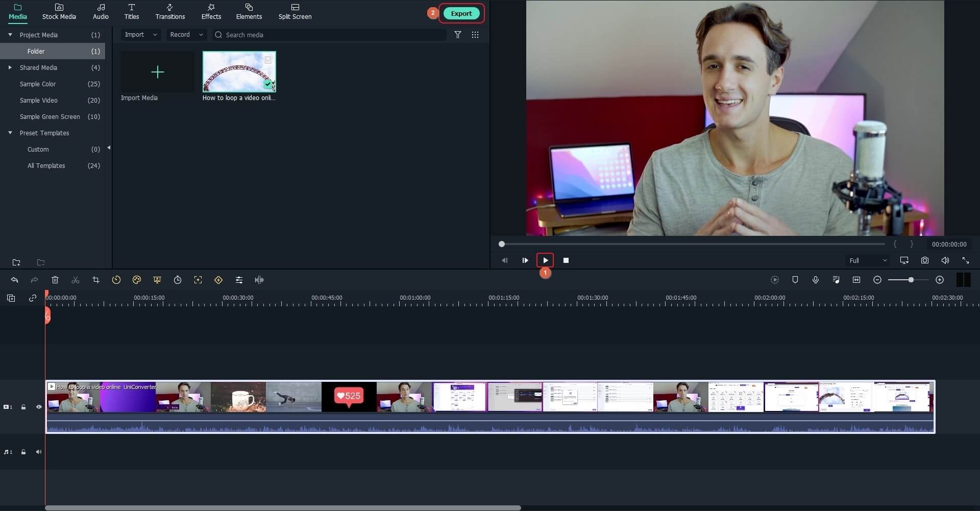The height and width of the screenshot is (511, 980).
Task: Click the Export button
Action: (461, 13)
